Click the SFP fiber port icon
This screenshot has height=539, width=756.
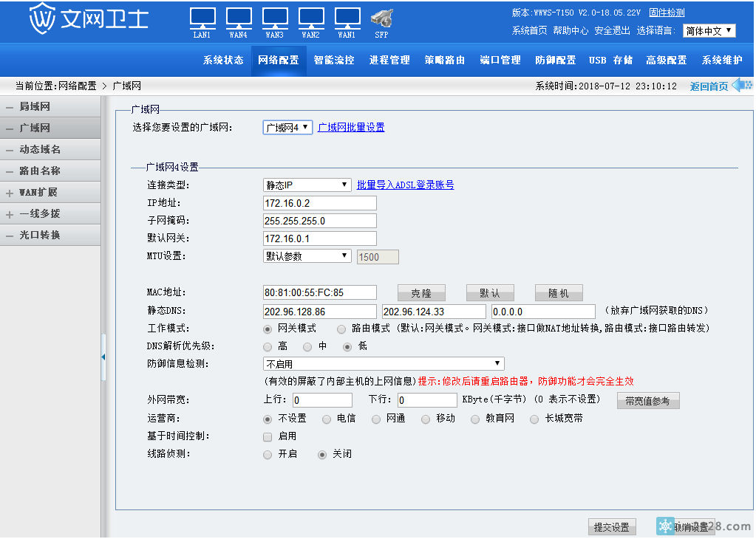381,18
